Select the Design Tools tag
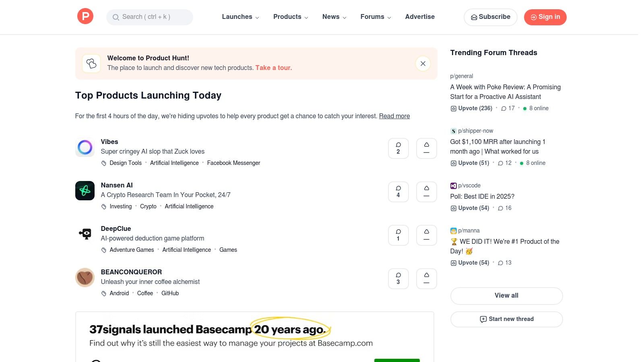The height and width of the screenshot is (362, 644). [126, 163]
